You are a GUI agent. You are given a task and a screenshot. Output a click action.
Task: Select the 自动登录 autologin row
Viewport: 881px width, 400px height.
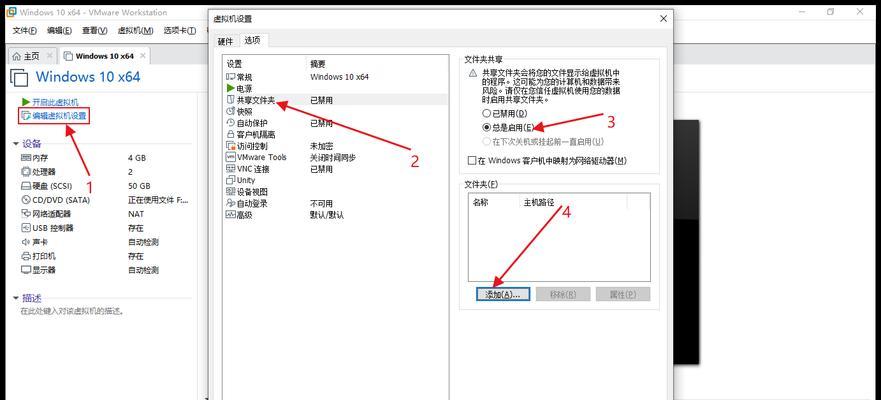click(335, 203)
